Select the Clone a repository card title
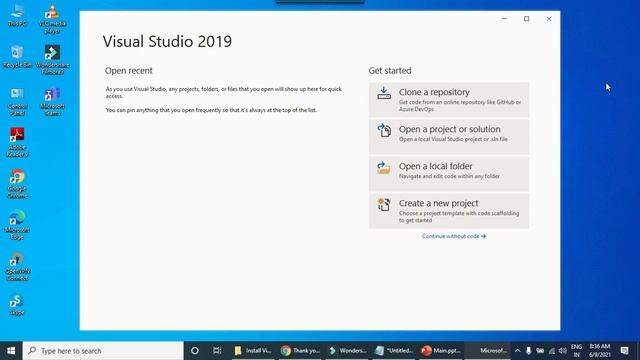 coord(434,92)
